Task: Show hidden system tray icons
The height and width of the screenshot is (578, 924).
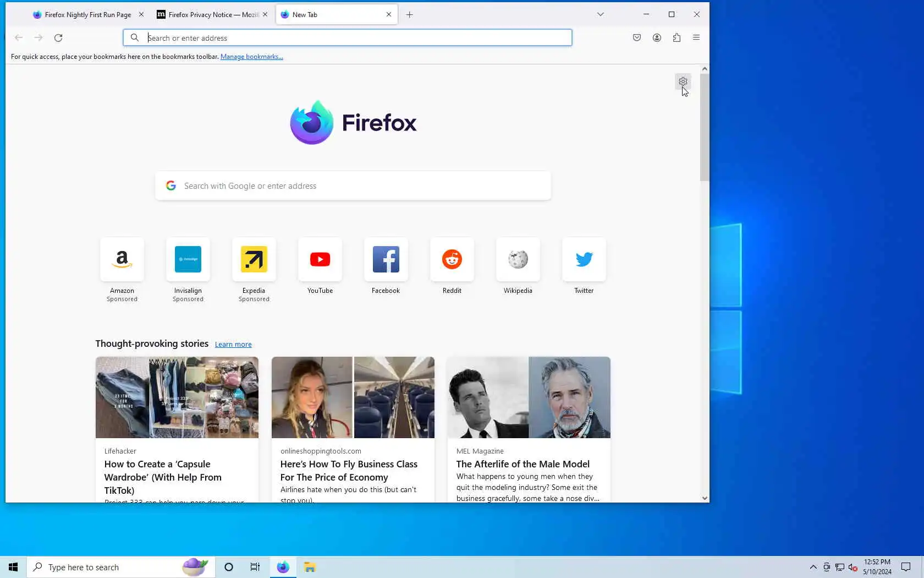Action: click(813, 567)
